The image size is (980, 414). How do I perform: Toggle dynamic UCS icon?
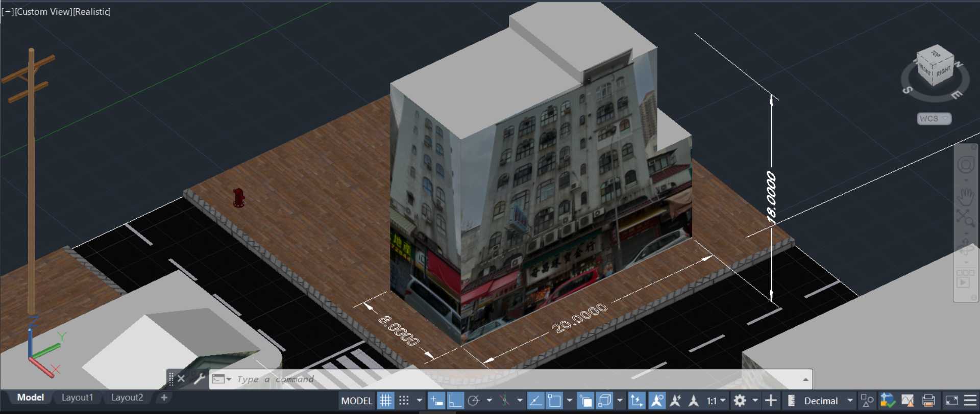click(636, 401)
